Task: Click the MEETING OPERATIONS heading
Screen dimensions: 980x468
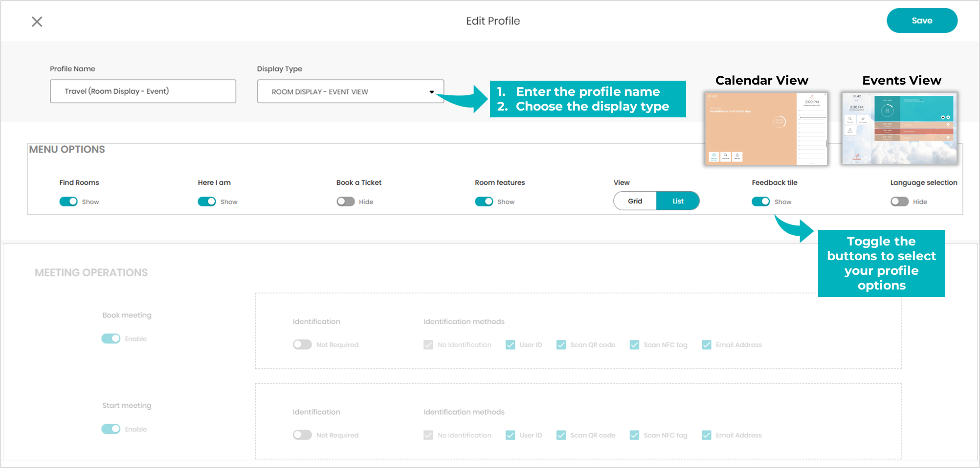Action: (x=91, y=273)
